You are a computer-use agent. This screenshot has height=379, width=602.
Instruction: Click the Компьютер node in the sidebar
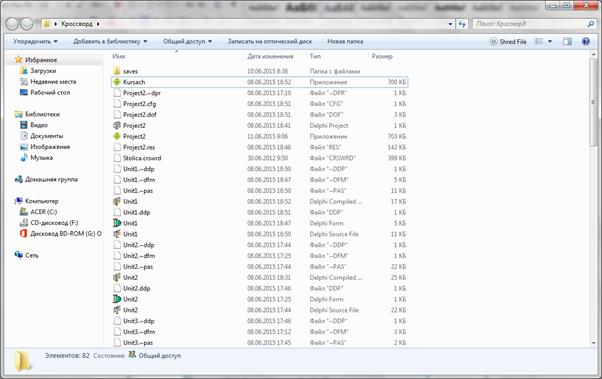point(36,201)
